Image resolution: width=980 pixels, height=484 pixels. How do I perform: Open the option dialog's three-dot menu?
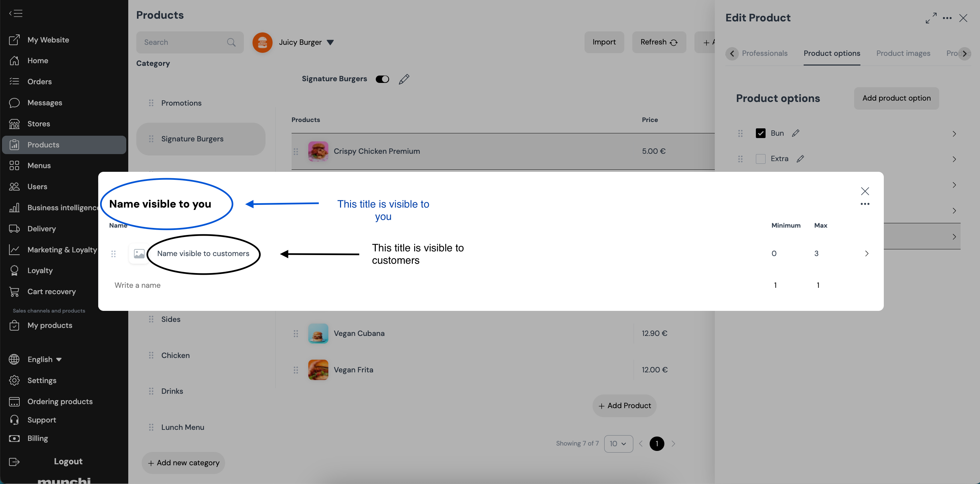865,204
